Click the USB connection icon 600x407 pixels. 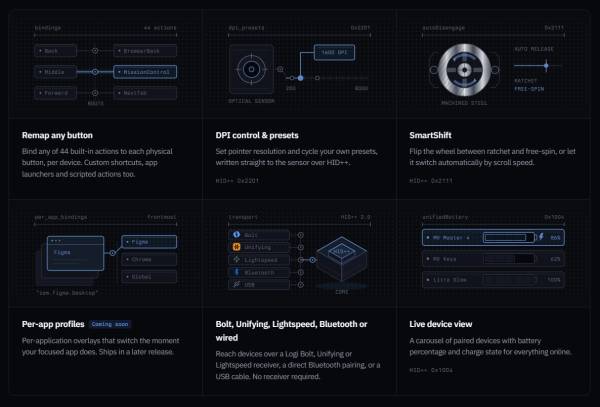(x=236, y=284)
